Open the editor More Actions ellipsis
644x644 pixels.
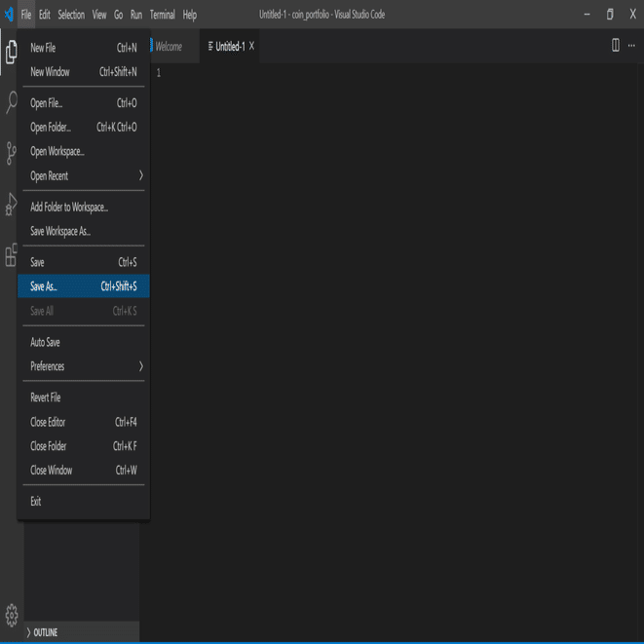click(631, 45)
